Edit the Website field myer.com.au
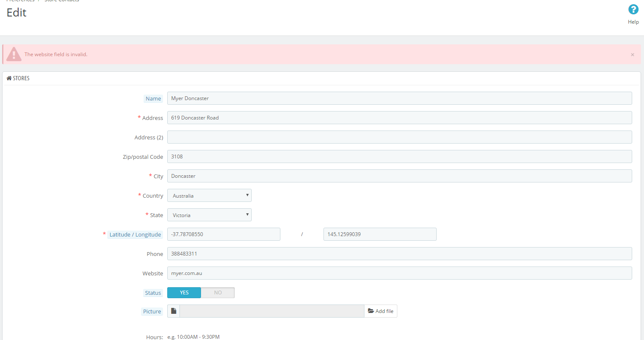Image resolution: width=644 pixels, height=340 pixels. click(399, 273)
